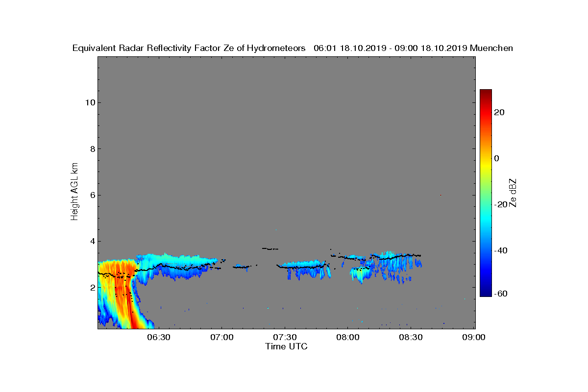Click the height tick label '6'
The image size is (588, 392).
(x=92, y=195)
